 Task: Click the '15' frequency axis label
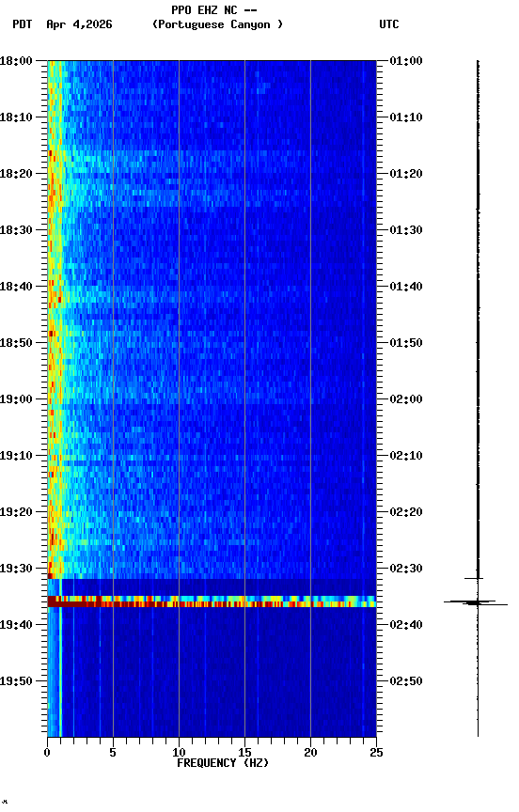(244, 753)
